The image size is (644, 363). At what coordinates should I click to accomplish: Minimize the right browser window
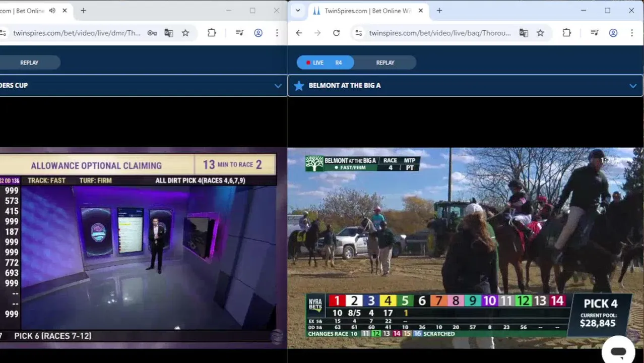point(584,11)
